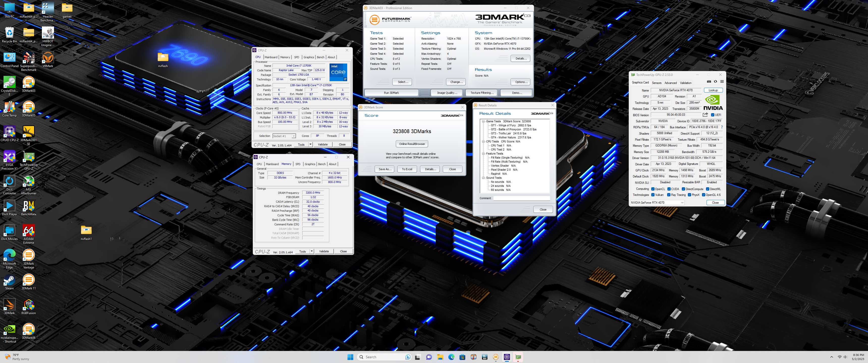Select the MSI Afterburner desktop icon
The width and height of the screenshot is (868, 363).
[x=29, y=185]
